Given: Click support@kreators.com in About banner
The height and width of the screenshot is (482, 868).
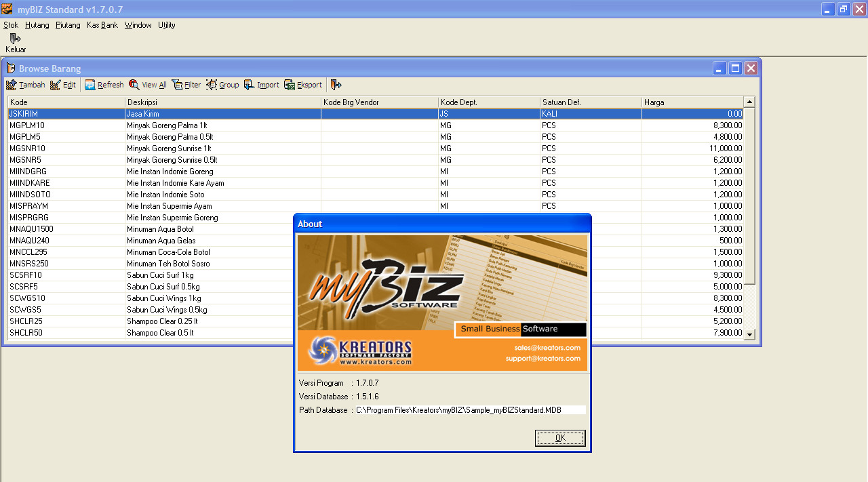Looking at the screenshot, I should [542, 359].
